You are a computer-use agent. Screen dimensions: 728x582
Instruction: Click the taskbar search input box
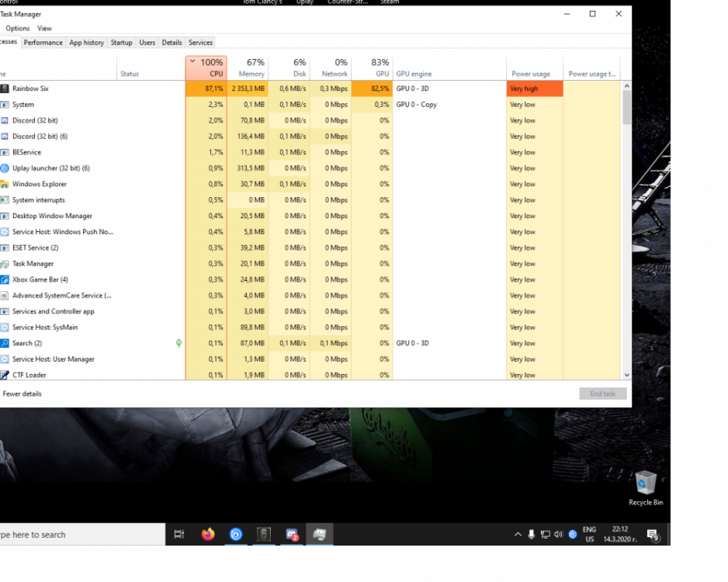coord(82,534)
